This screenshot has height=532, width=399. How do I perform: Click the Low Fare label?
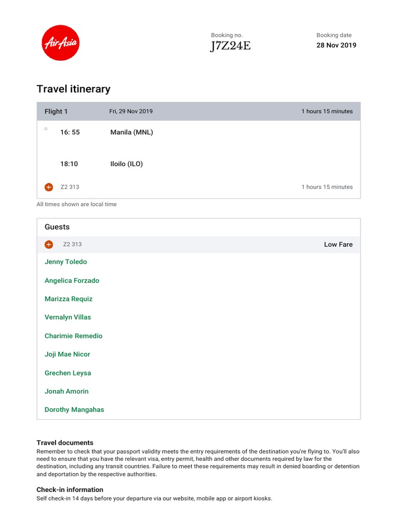(x=338, y=244)
